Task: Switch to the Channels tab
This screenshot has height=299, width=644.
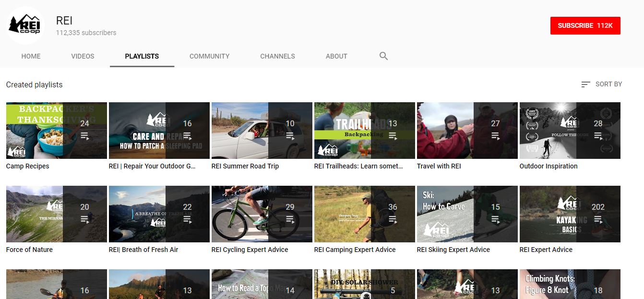Action: click(x=277, y=56)
